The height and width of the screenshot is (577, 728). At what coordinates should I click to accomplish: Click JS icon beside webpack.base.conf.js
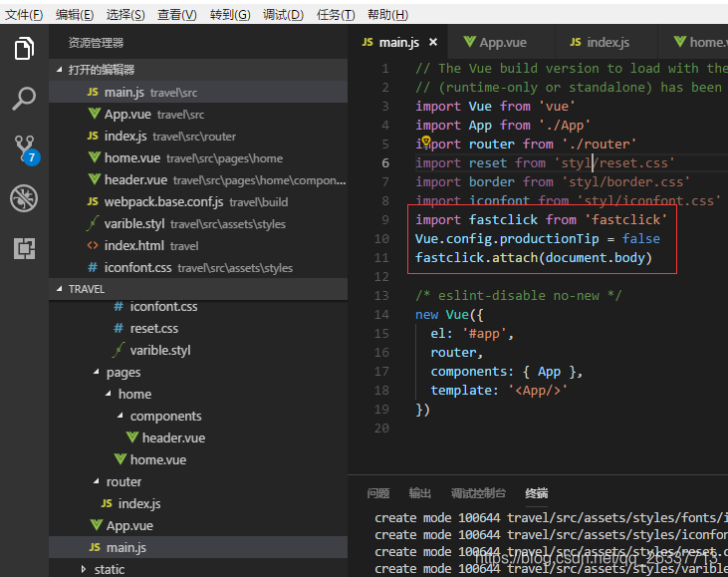tap(93, 201)
